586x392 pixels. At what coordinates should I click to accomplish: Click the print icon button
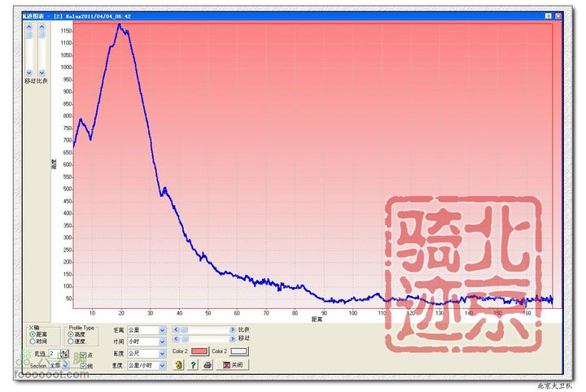pos(208,366)
